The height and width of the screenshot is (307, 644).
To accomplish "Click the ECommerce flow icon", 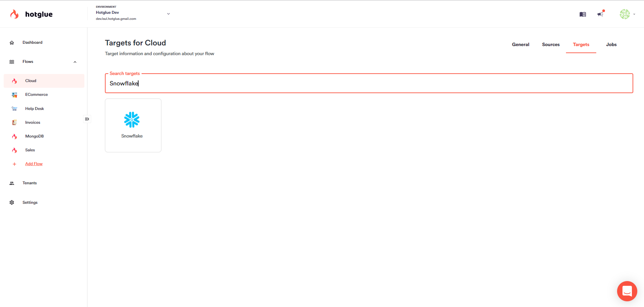I will coord(14,95).
